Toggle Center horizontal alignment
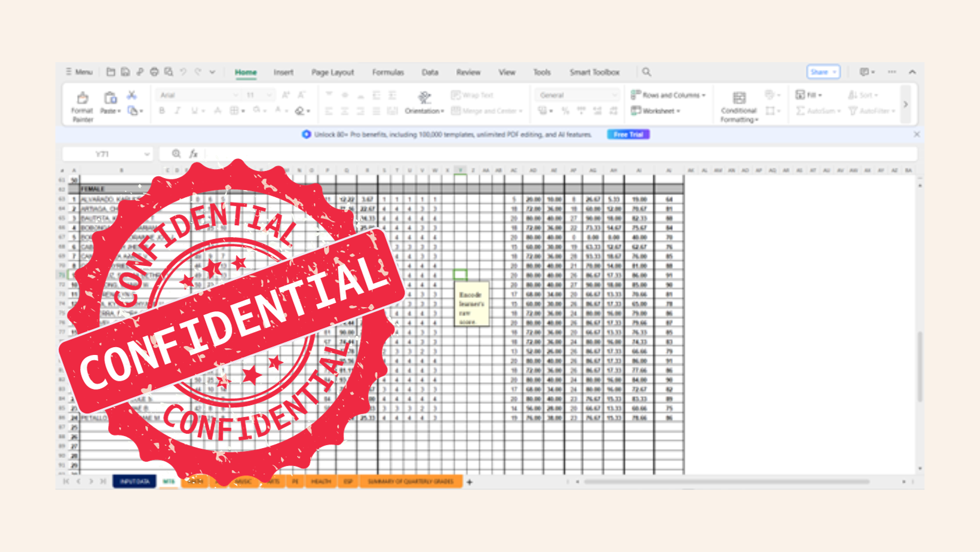 coord(345,111)
